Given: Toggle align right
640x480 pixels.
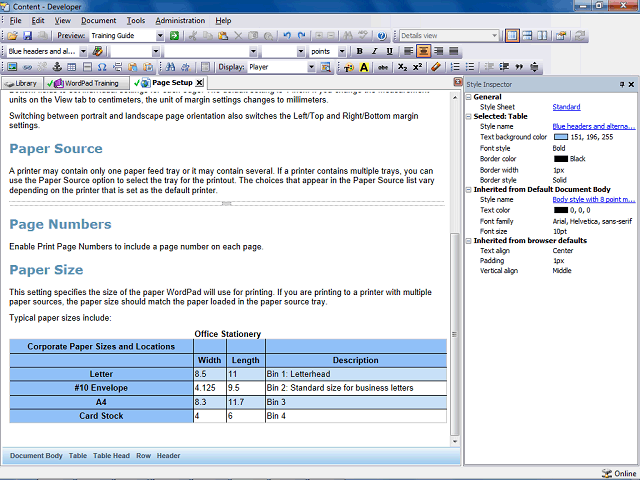Looking at the screenshot, I should coord(439,51).
